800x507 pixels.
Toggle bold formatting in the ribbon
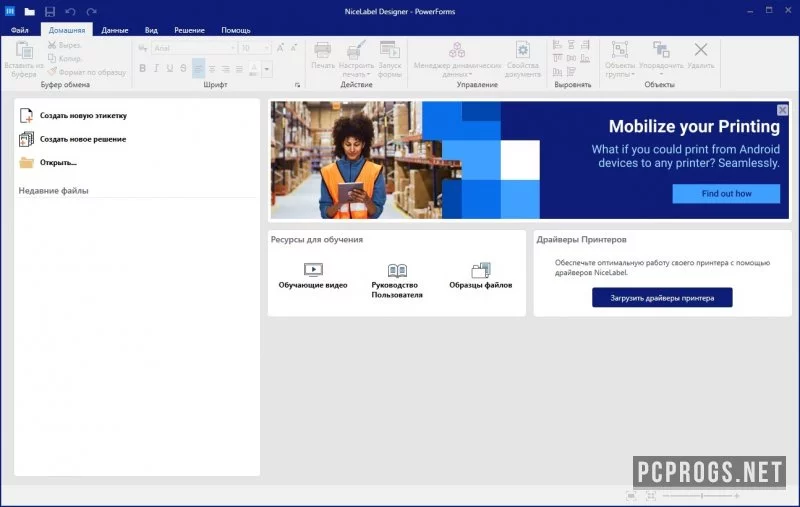(142, 68)
